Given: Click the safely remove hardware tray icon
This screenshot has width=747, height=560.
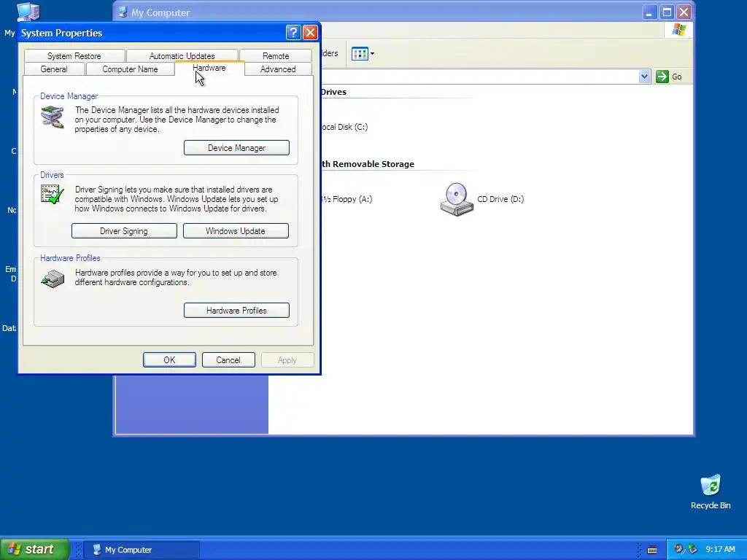Looking at the screenshot, I should (x=692, y=549).
